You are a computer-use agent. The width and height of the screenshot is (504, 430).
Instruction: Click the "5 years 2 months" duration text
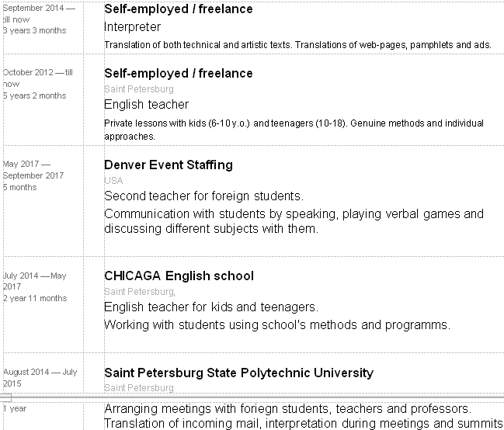pyautogui.click(x=34, y=96)
